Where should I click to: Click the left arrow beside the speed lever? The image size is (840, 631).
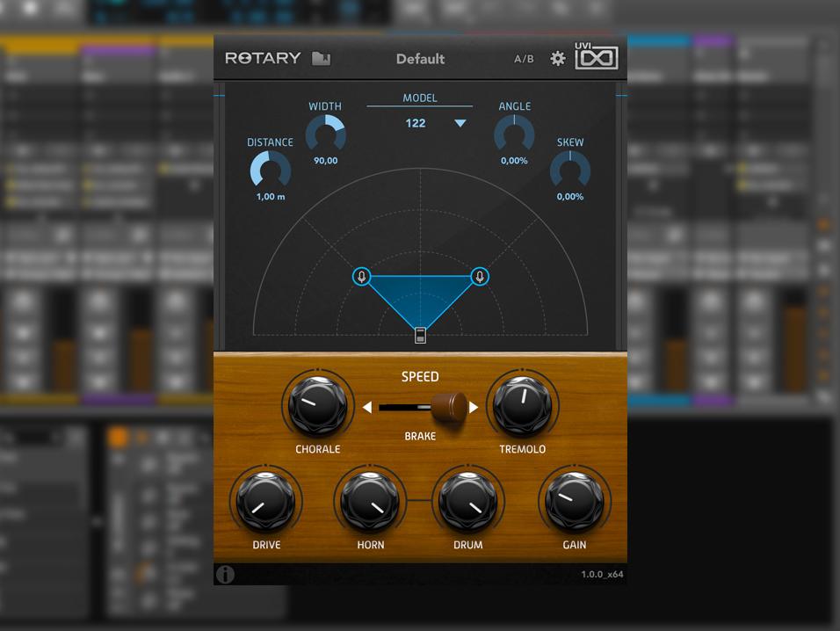pyautogui.click(x=368, y=407)
